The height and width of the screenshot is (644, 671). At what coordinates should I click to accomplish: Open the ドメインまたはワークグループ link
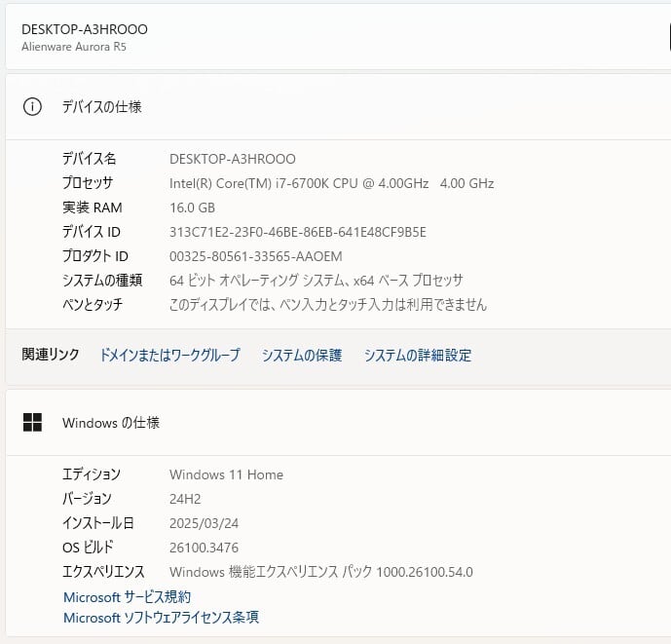(169, 356)
